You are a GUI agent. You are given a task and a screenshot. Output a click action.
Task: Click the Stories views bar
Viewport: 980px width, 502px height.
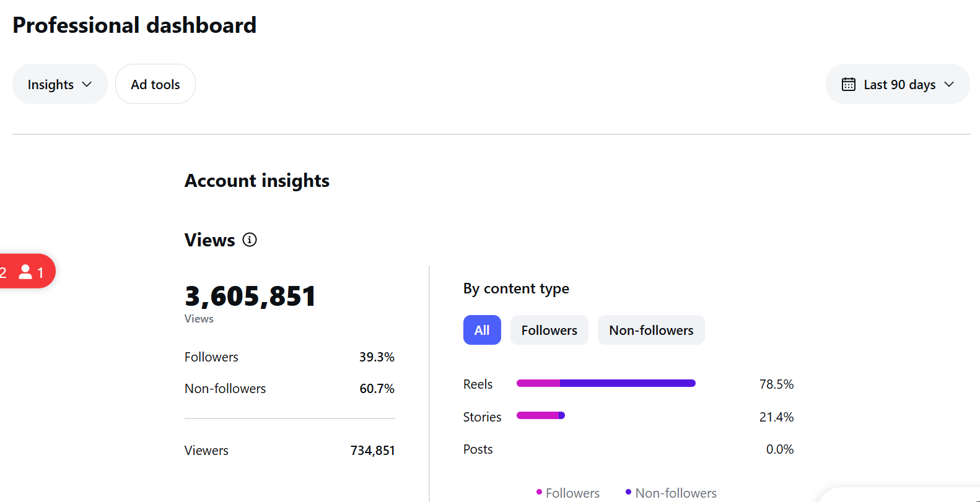541,415
